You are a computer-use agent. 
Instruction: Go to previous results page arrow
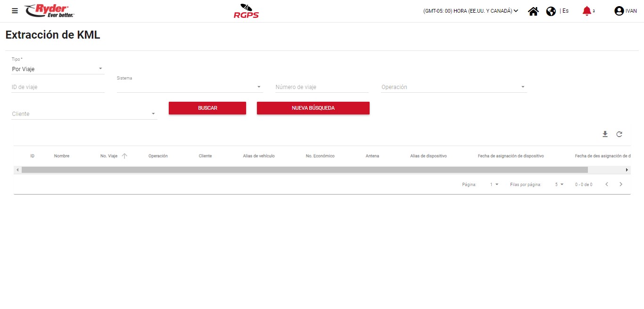click(x=607, y=184)
